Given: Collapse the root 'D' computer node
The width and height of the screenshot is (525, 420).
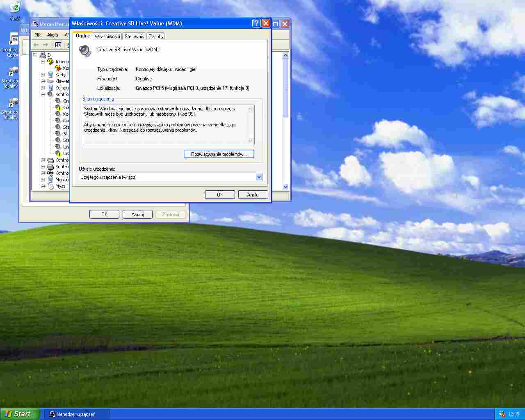Looking at the screenshot, I should coord(35,55).
